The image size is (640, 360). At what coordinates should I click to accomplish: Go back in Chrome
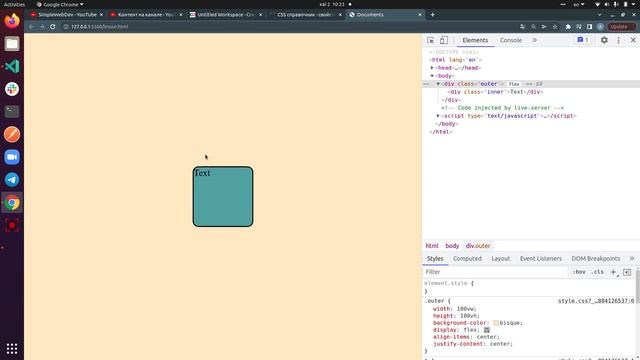coord(32,27)
